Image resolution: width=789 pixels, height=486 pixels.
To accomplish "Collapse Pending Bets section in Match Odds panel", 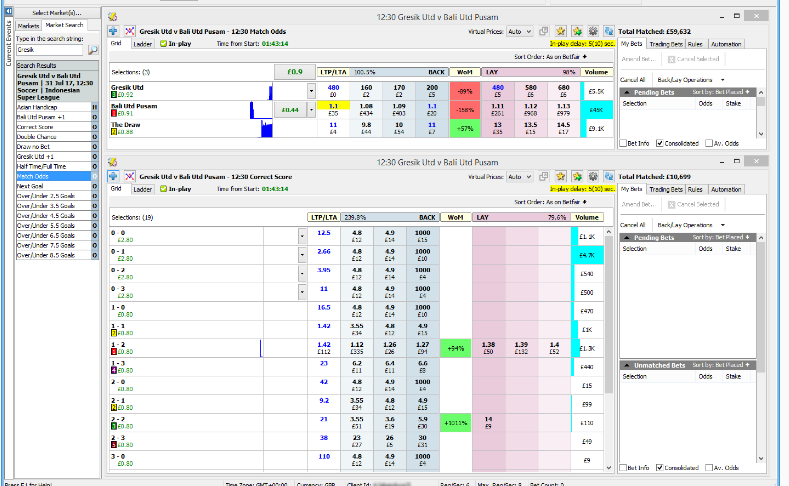I will point(627,93).
